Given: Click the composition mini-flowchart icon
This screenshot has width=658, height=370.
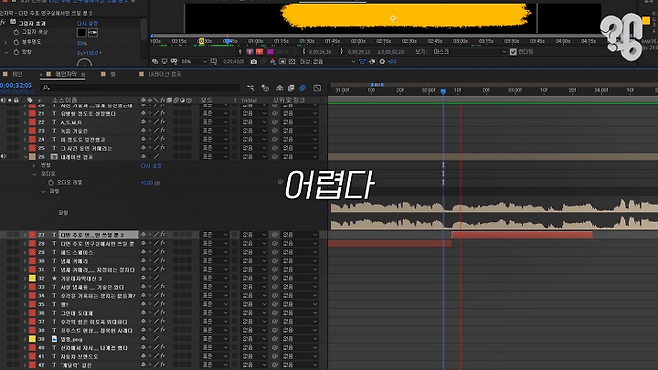Looking at the screenshot, I should [x=251, y=88].
